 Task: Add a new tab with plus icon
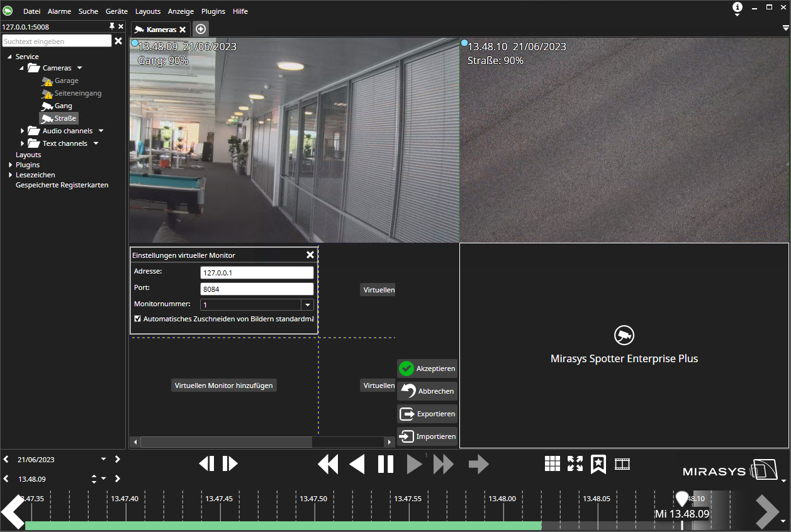(200, 29)
